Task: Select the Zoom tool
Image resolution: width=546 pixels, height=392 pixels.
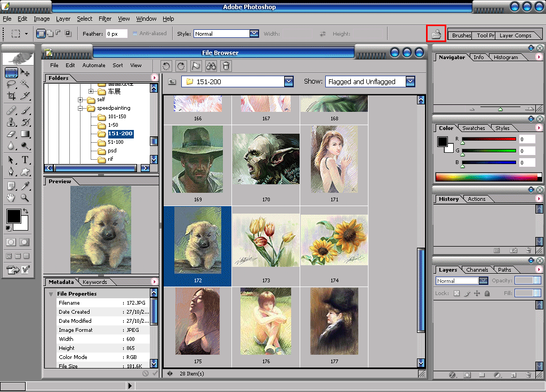Action: coord(25,198)
